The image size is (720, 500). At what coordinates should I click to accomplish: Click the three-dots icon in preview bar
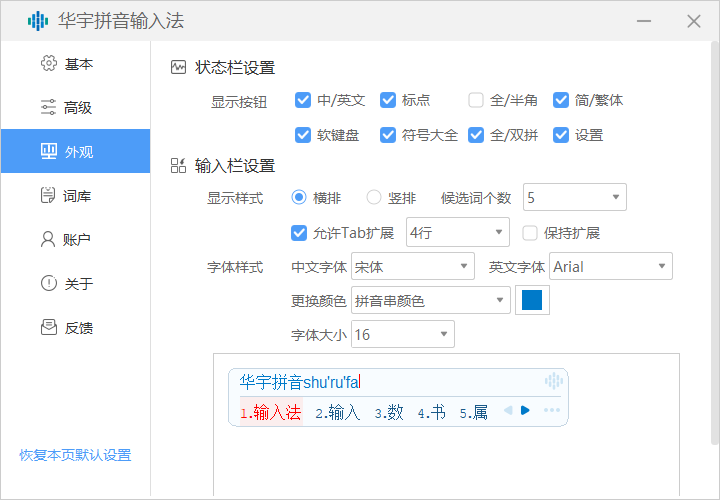[551, 410]
